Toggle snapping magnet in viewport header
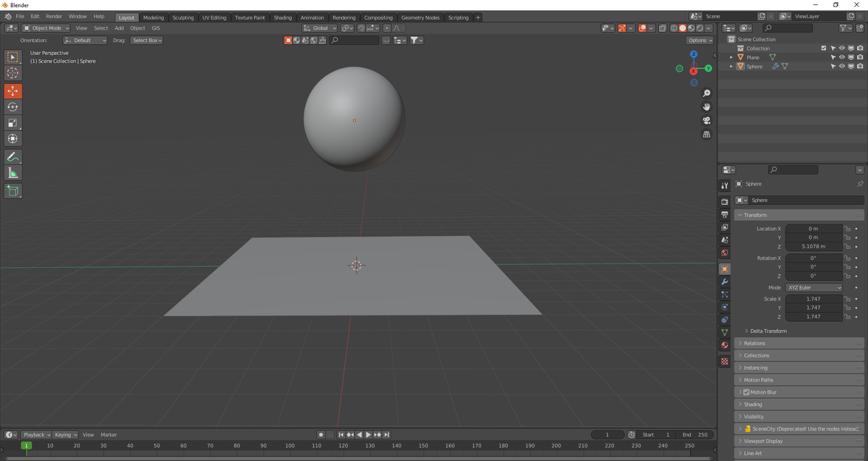 362,28
